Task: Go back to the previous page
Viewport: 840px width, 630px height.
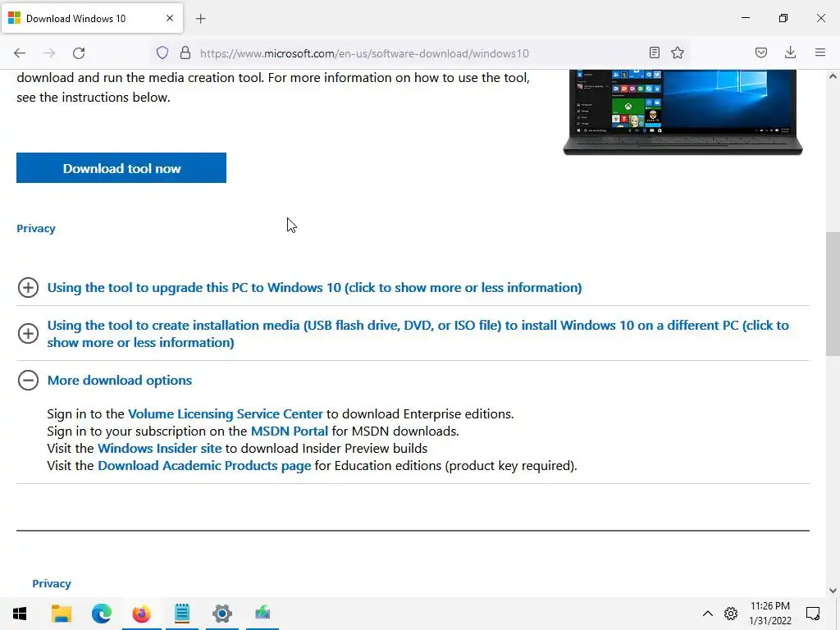Action: 20,53
